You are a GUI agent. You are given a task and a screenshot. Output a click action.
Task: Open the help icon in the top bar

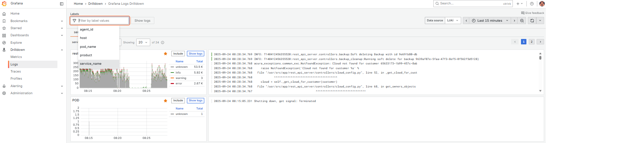(532, 4)
